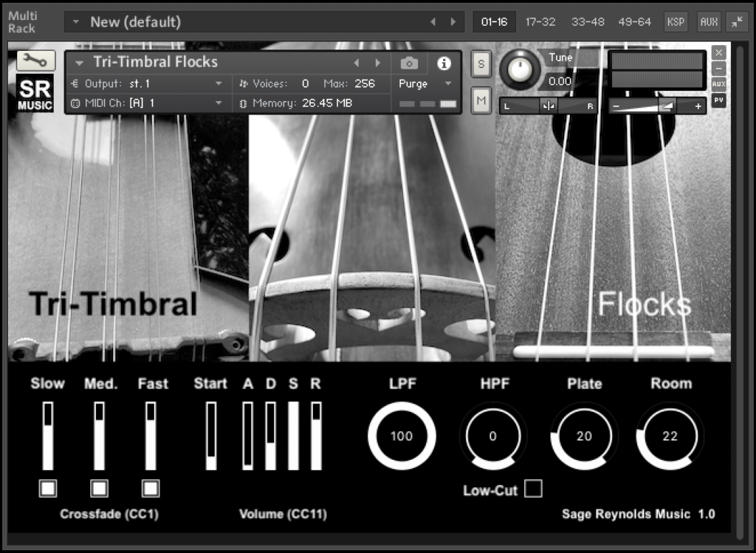Select next multi rack preset arrow
The width and height of the screenshot is (756, 553).
click(x=453, y=21)
